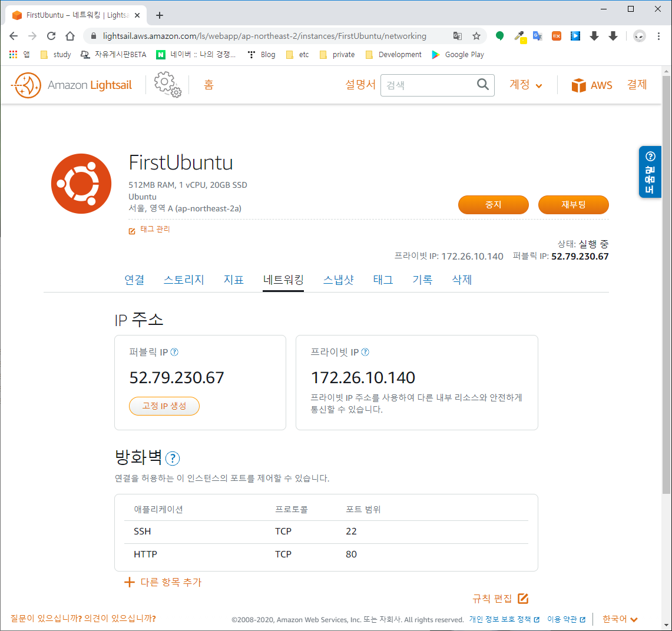Viewport: 672px width, 631px height.
Task: Close the FirstUbuntu browser tab
Action: click(137, 15)
